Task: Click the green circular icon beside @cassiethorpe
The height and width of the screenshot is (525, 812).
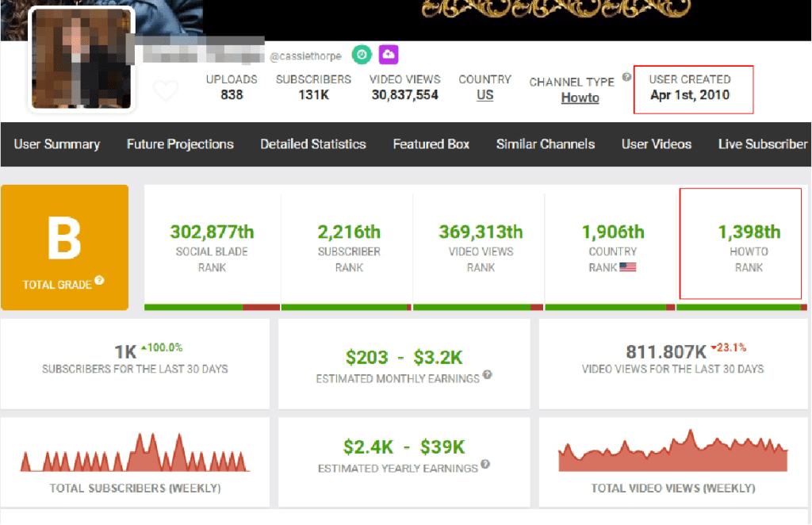Action: coord(362,55)
